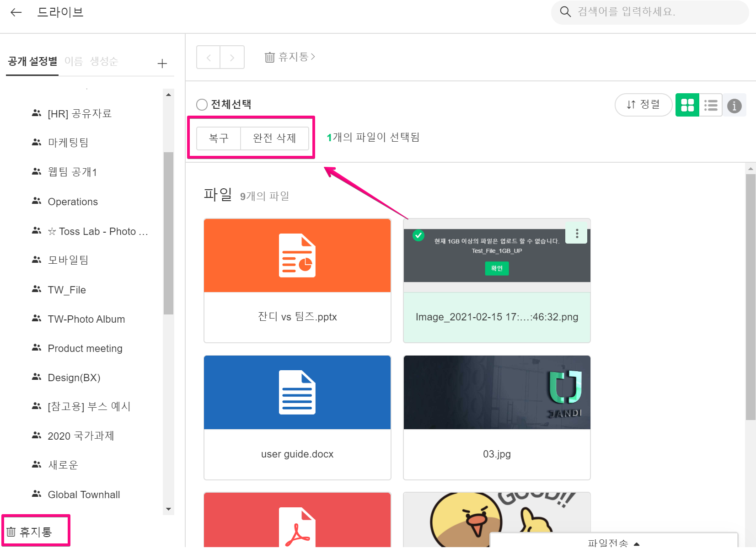The image size is (756, 548).
Task: Uncheck the selected Image png file
Action: coord(418,235)
